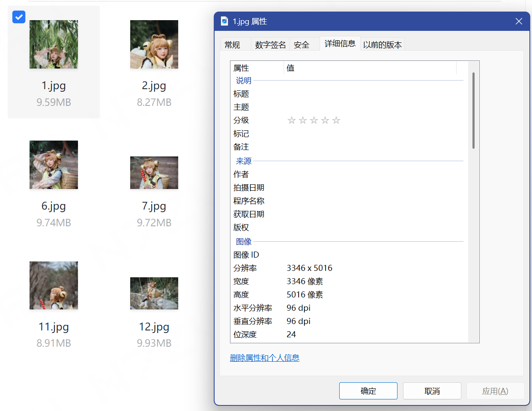View the 安全 tab
The height and width of the screenshot is (411, 532).
coord(302,44)
